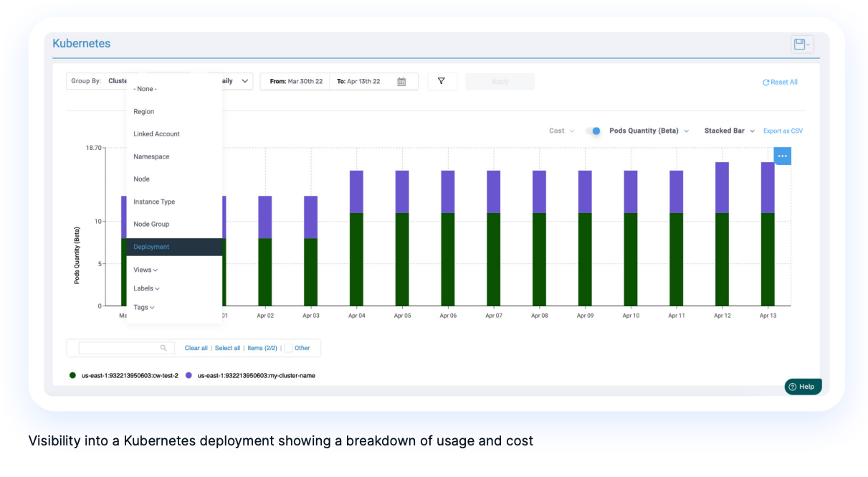The width and height of the screenshot is (868, 477).
Task: Click Items (2/2) link
Action: pos(262,348)
